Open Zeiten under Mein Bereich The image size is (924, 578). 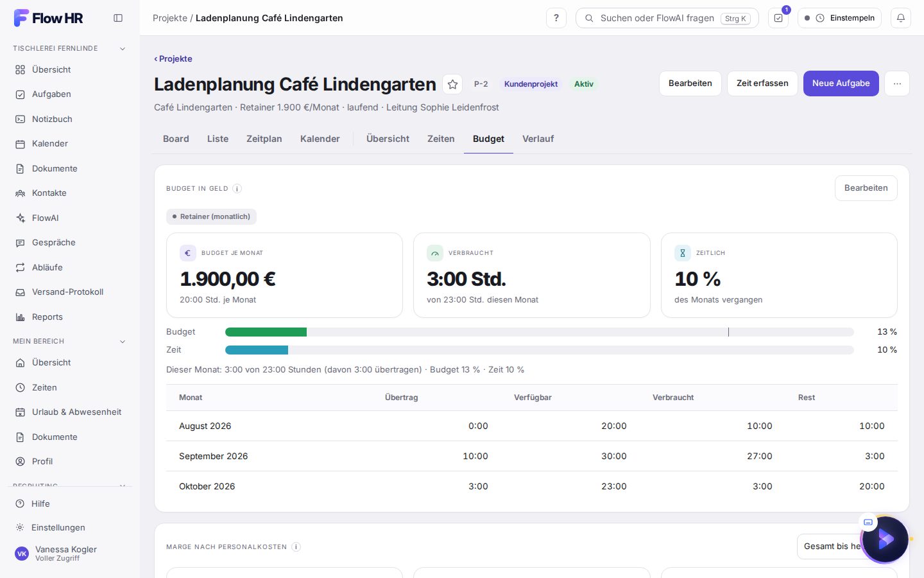[x=70, y=387]
